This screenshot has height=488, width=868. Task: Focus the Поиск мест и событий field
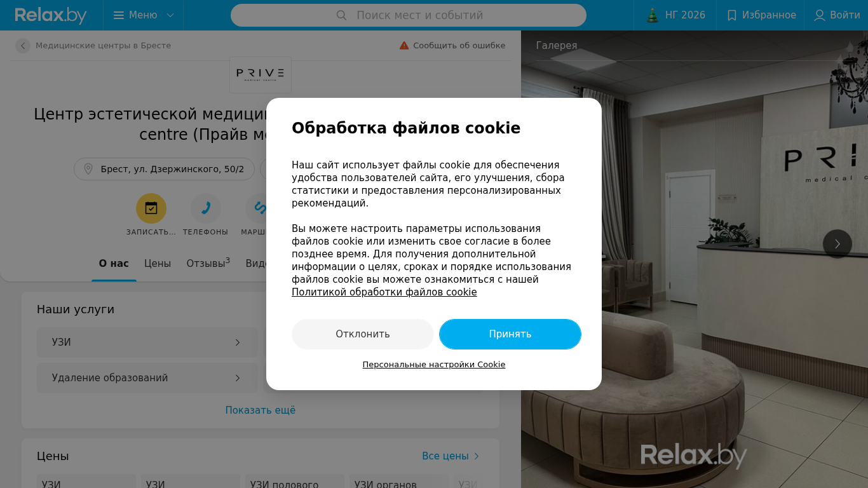[x=409, y=15]
